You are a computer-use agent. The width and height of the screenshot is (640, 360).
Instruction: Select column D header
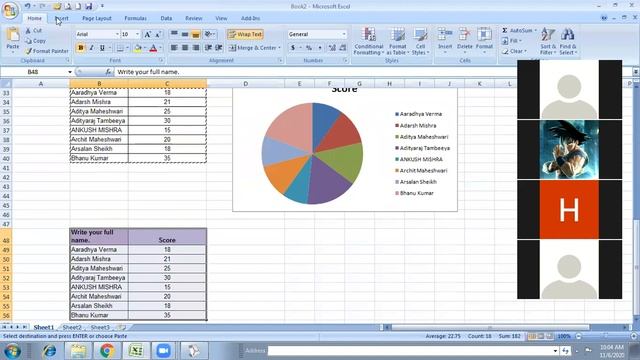[x=245, y=84]
